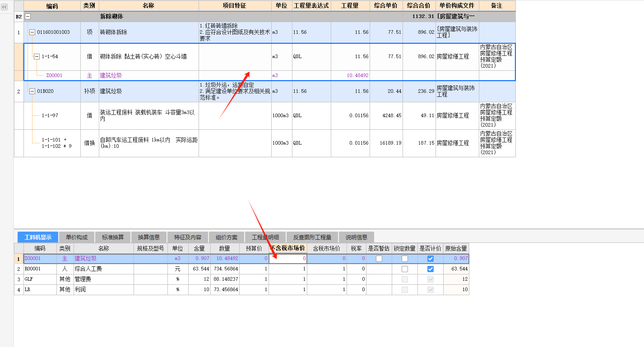The image size is (644, 347).
Task: Click unit price 20.44 in 01B020 row
Action: tap(395, 91)
